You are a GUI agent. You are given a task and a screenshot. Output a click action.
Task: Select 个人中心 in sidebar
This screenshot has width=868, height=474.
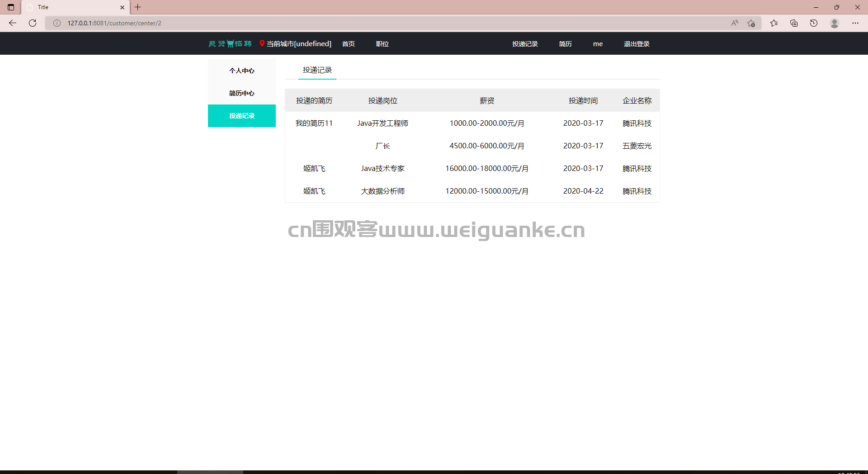coord(242,71)
